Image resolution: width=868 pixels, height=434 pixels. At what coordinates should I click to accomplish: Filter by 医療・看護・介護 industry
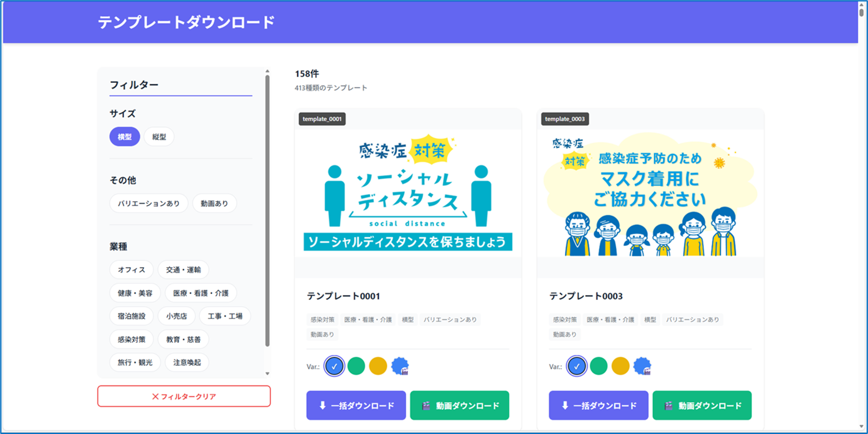[200, 293]
